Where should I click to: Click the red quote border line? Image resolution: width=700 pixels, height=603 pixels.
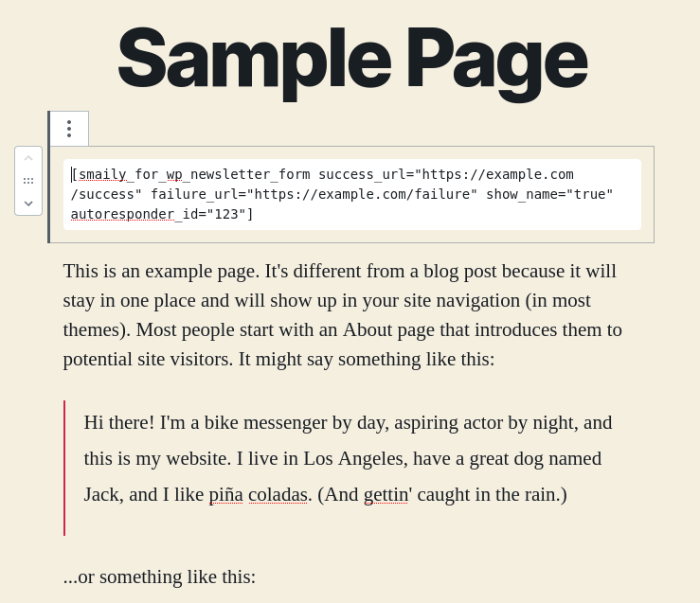pos(64,468)
